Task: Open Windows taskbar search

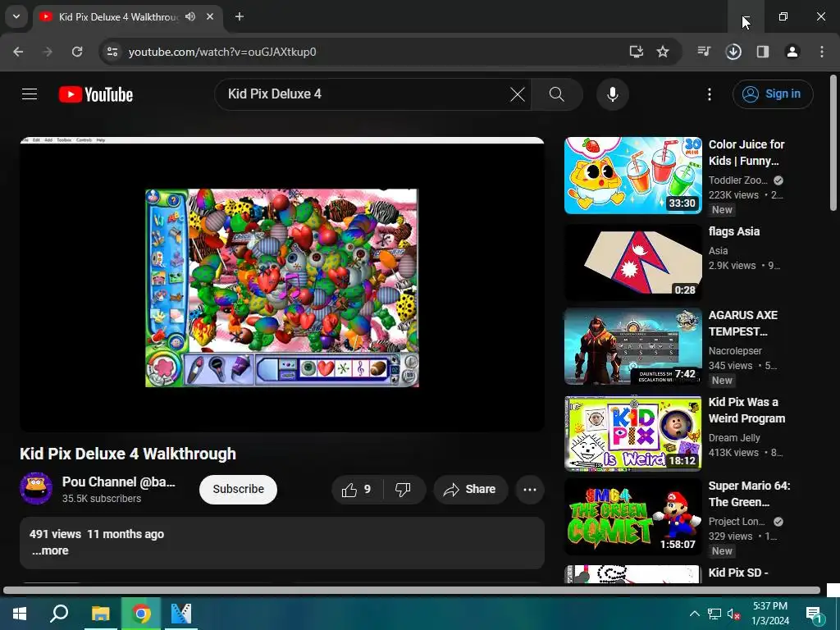Action: tap(59, 614)
